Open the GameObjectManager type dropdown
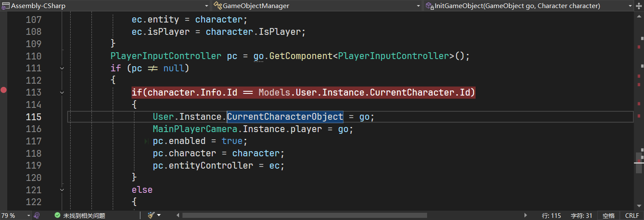644x220 pixels. [419, 6]
